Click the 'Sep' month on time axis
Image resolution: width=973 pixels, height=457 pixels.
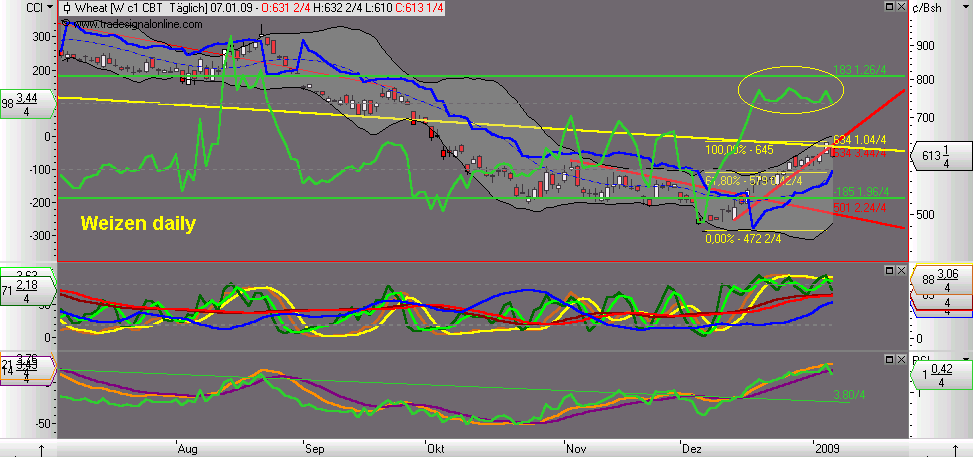tap(315, 447)
